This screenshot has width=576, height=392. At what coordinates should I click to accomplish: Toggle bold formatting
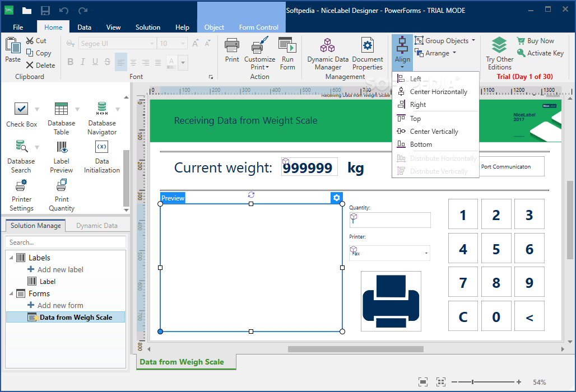[70, 62]
